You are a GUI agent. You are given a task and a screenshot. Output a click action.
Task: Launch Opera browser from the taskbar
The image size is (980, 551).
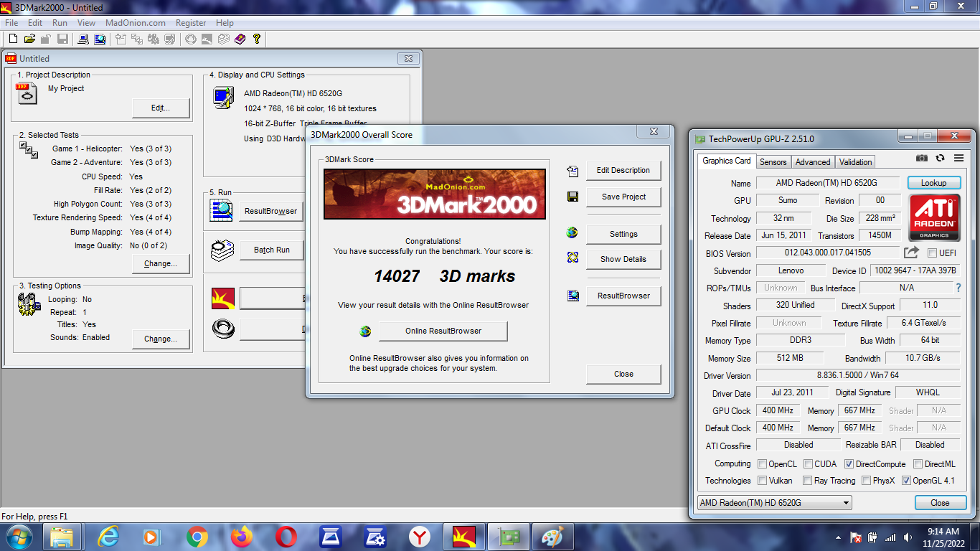point(286,537)
